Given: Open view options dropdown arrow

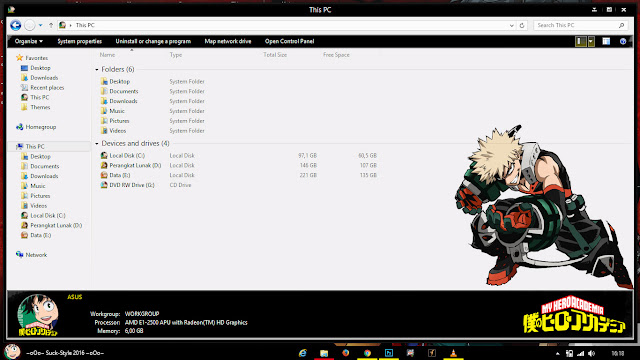Looking at the screenshot, I should 591,41.
